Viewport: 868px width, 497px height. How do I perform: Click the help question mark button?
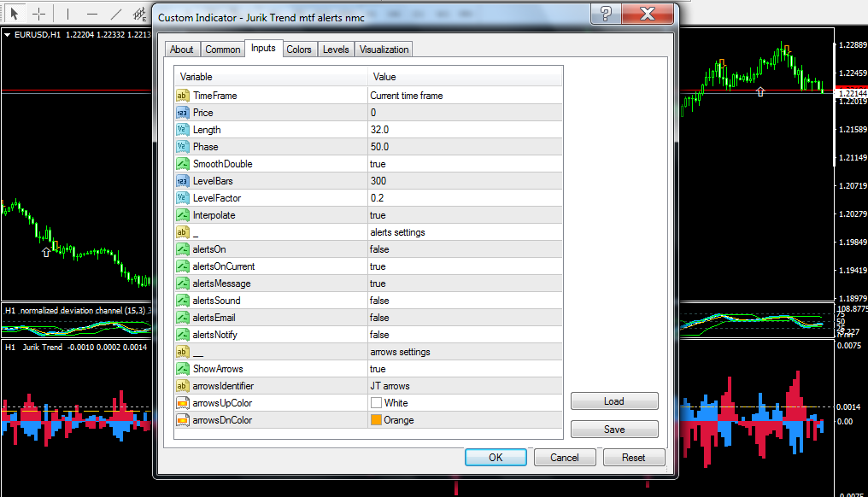pos(607,14)
